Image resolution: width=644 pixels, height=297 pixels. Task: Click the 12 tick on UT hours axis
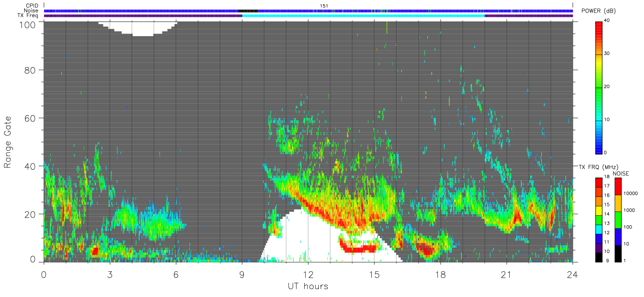308,274
